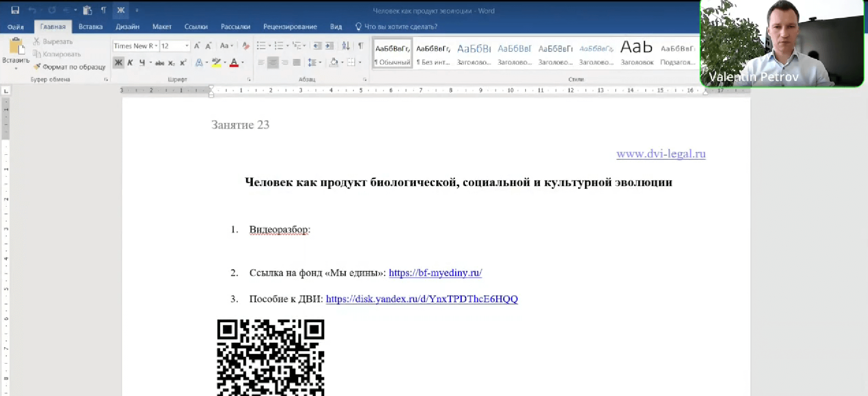868x396 pixels.
Task: Open the text effects A menu
Action: pyautogui.click(x=199, y=63)
